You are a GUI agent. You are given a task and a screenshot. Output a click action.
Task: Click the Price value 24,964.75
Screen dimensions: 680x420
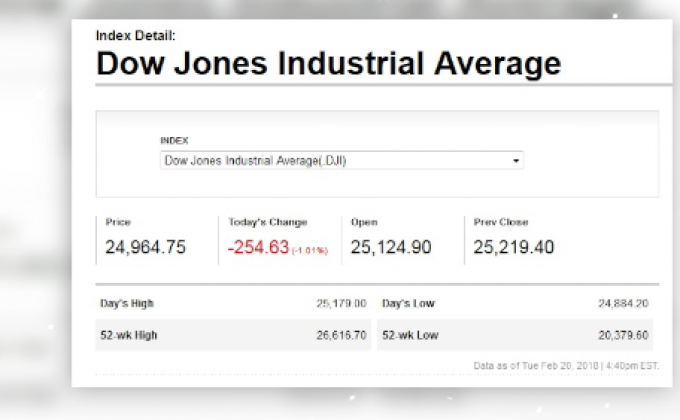tap(145, 247)
